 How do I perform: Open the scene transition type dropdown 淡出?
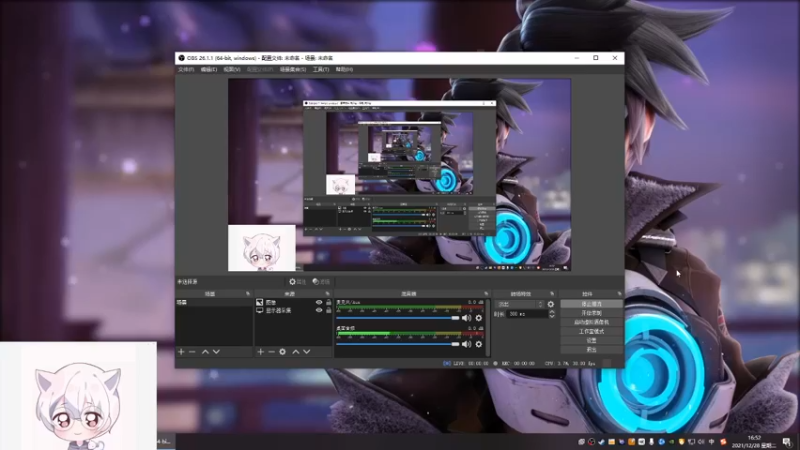[x=520, y=304]
